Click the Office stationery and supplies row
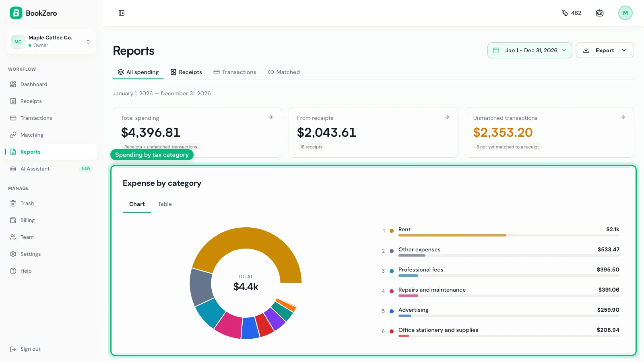 pyautogui.click(x=500, y=331)
